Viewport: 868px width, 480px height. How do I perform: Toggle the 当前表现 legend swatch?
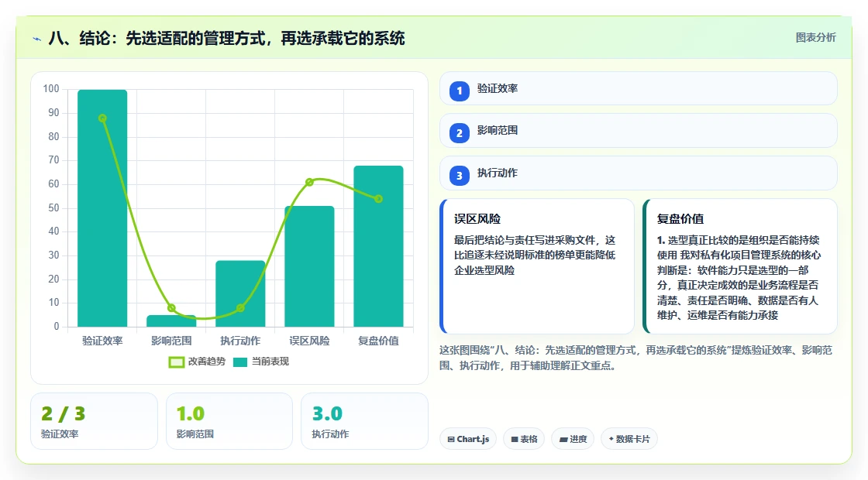239,362
